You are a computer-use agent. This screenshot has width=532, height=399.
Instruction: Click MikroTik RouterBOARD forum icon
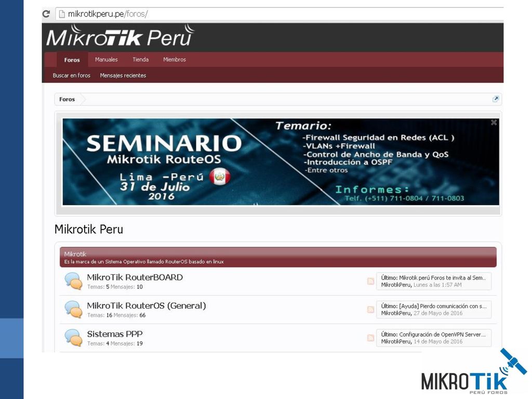[x=73, y=281]
